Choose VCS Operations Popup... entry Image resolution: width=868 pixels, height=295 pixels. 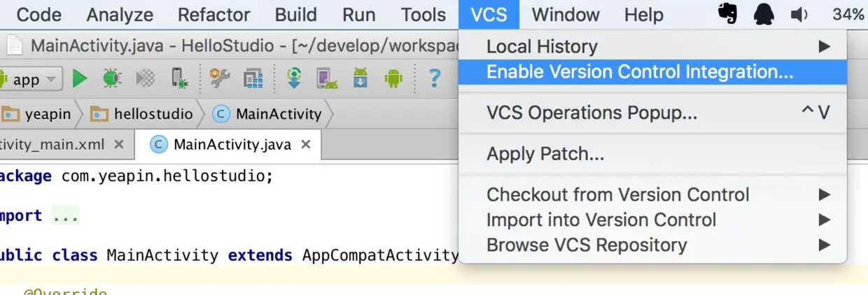[652, 113]
